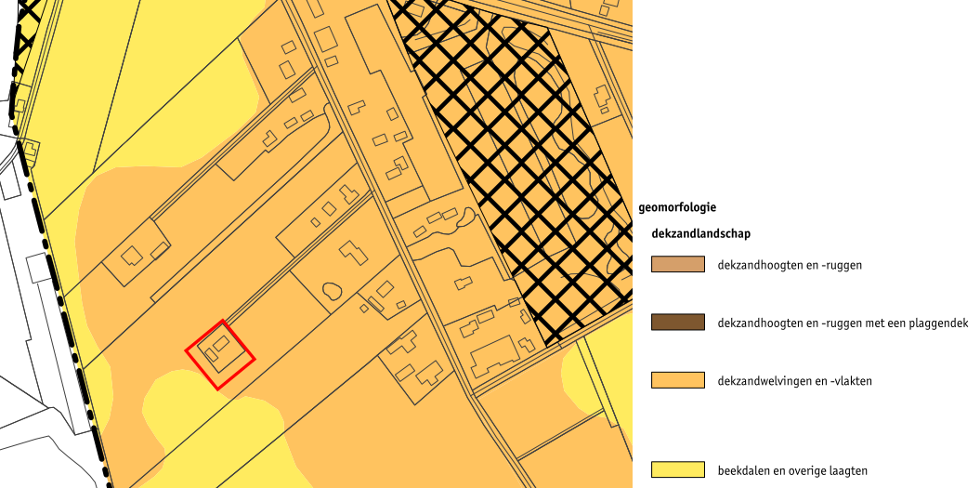Viewport: 980px width, 488px height.
Task: Click the dekzandwelvingen en -vlakten legend swatch
Action: point(677,380)
